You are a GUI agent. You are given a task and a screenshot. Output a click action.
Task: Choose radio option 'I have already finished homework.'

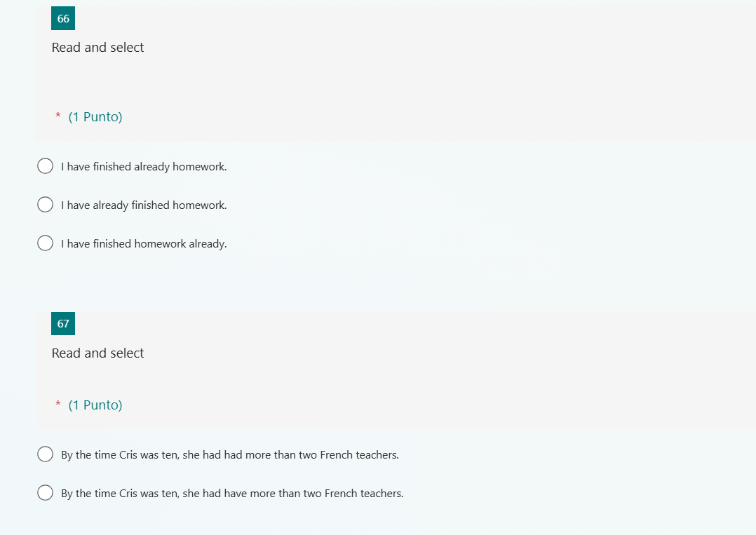[46, 204]
